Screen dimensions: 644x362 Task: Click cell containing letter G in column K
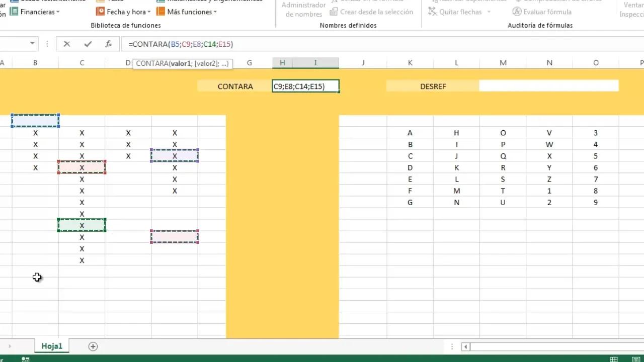(x=410, y=202)
